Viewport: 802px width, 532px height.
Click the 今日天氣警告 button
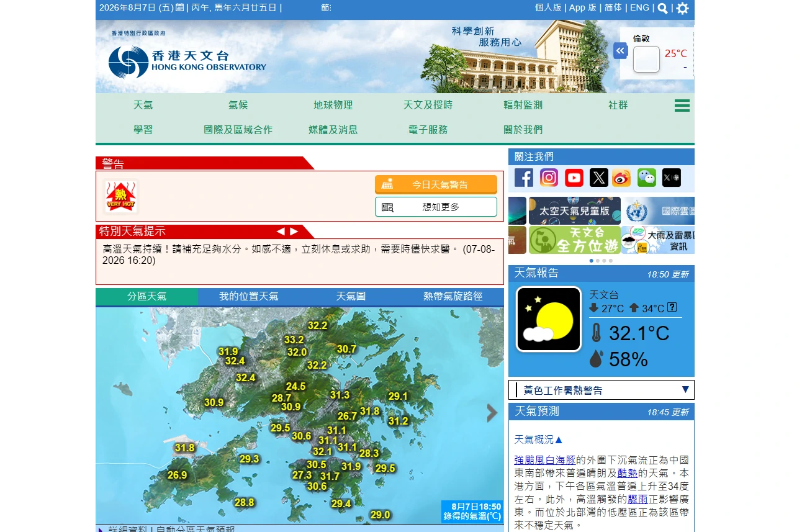[436, 184]
